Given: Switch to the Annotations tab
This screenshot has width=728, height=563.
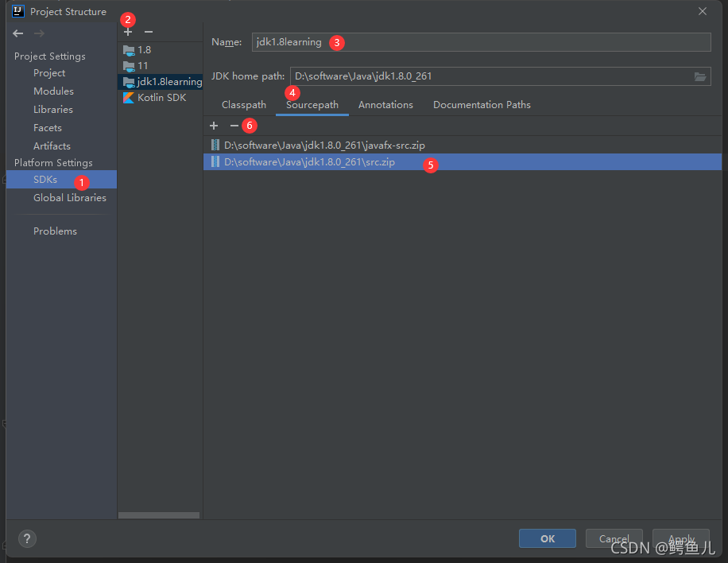Looking at the screenshot, I should click(385, 105).
